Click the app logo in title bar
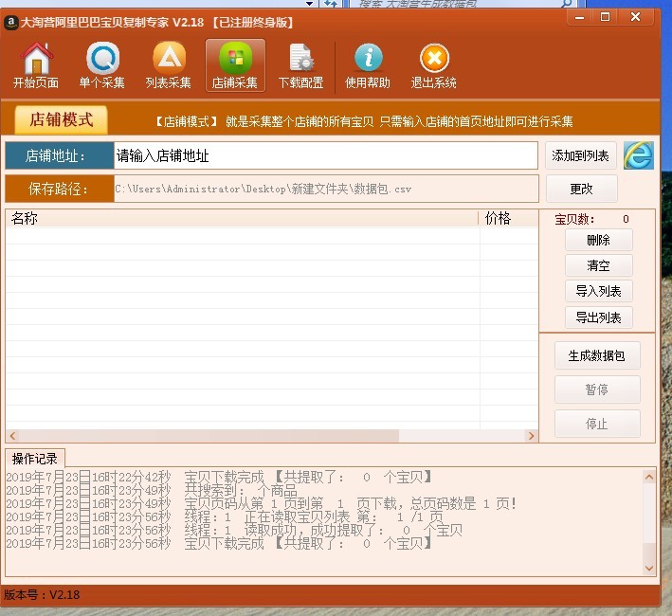The height and width of the screenshot is (616, 672). pos(10,22)
